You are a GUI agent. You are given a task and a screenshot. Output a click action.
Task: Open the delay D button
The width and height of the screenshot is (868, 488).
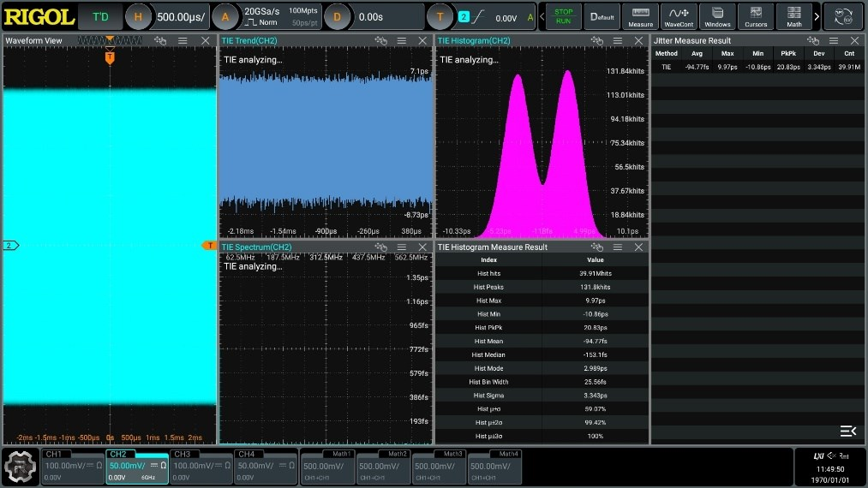337,17
